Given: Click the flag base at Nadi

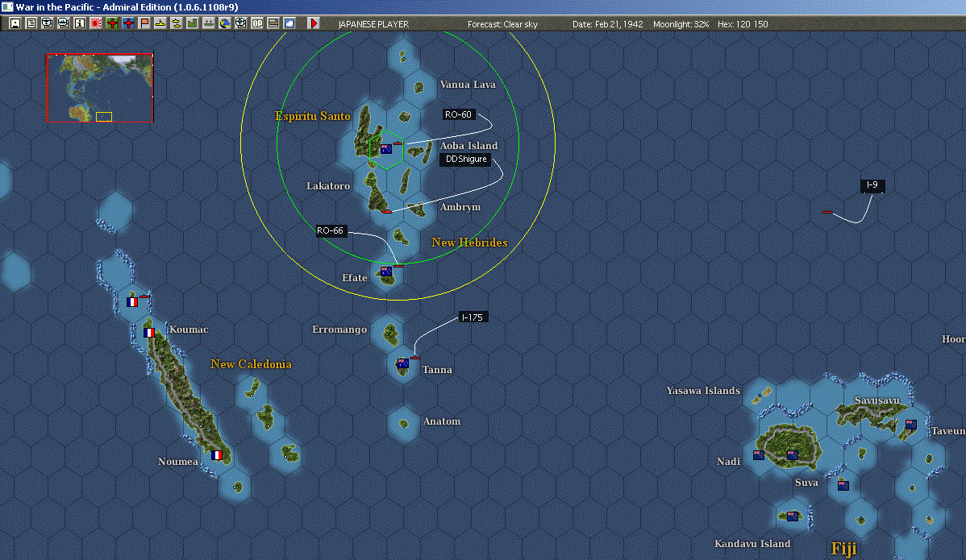Looking at the screenshot, I should [x=759, y=455].
